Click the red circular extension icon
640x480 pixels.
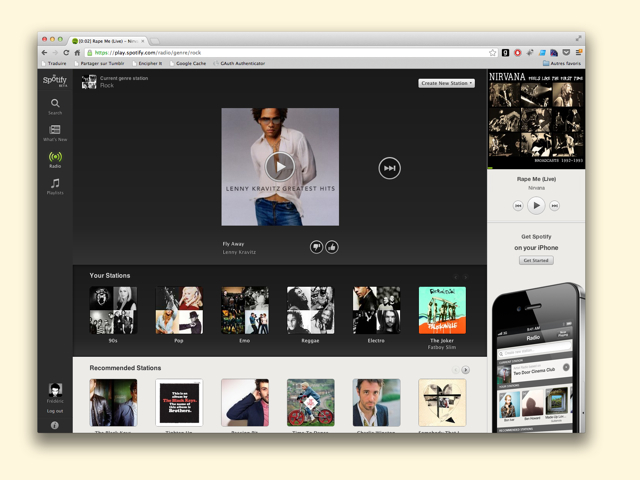518,53
